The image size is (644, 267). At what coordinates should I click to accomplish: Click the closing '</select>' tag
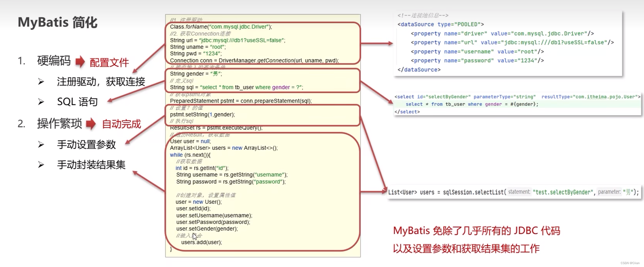(x=407, y=112)
